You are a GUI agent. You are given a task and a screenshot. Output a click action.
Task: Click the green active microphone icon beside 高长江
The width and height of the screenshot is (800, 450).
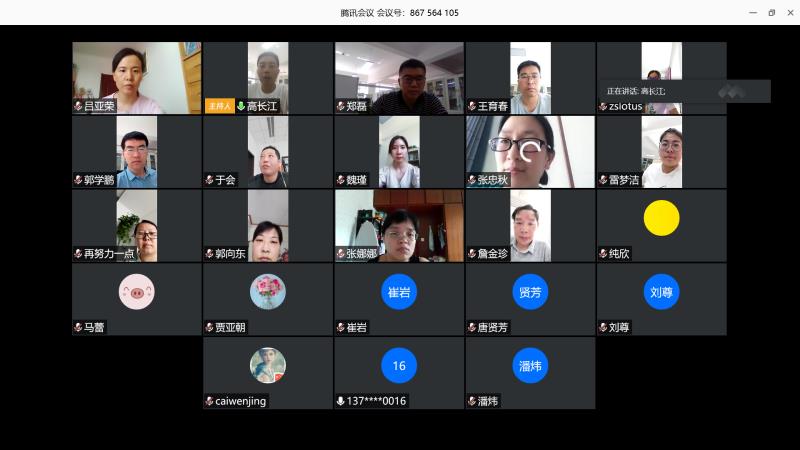[x=241, y=106]
